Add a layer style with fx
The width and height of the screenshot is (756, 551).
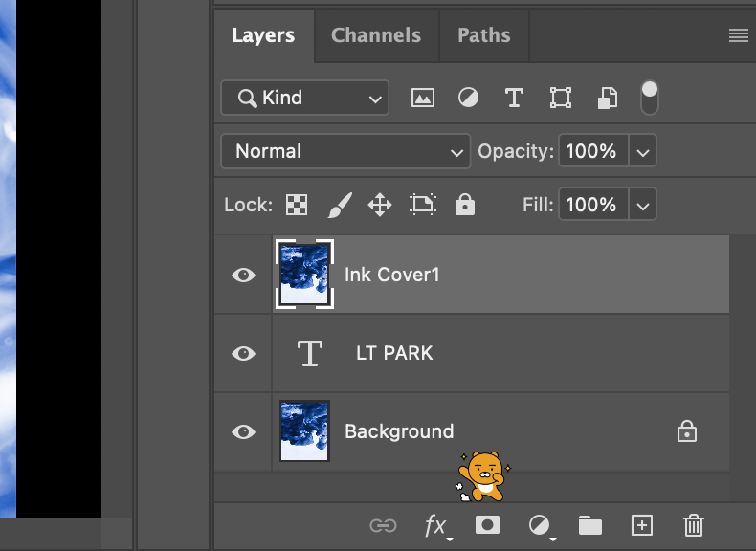436,526
